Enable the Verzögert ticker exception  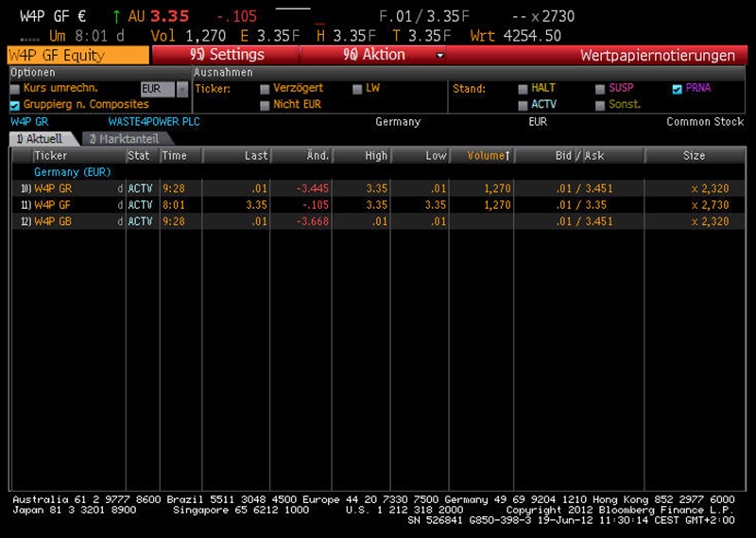point(265,89)
